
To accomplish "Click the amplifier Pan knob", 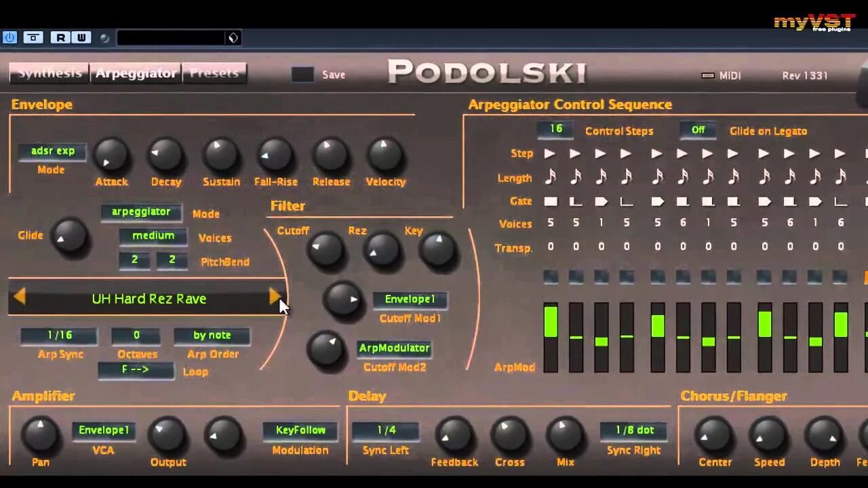I will 40,434.
